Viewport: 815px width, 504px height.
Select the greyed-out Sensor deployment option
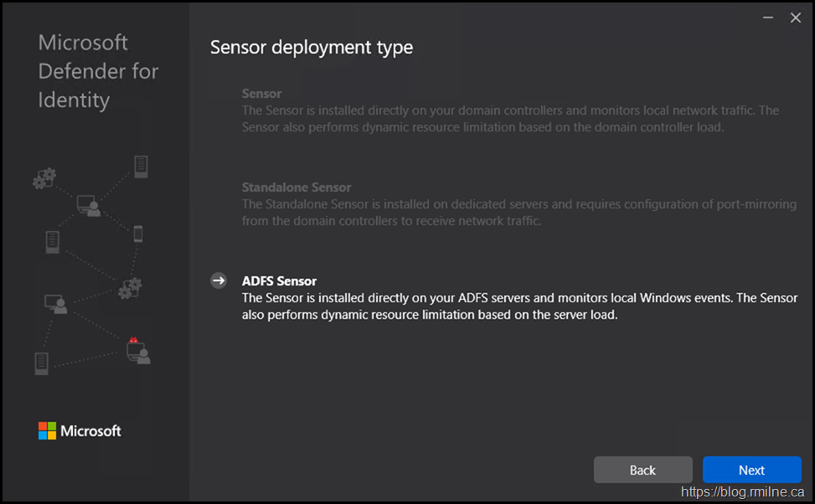coord(261,94)
